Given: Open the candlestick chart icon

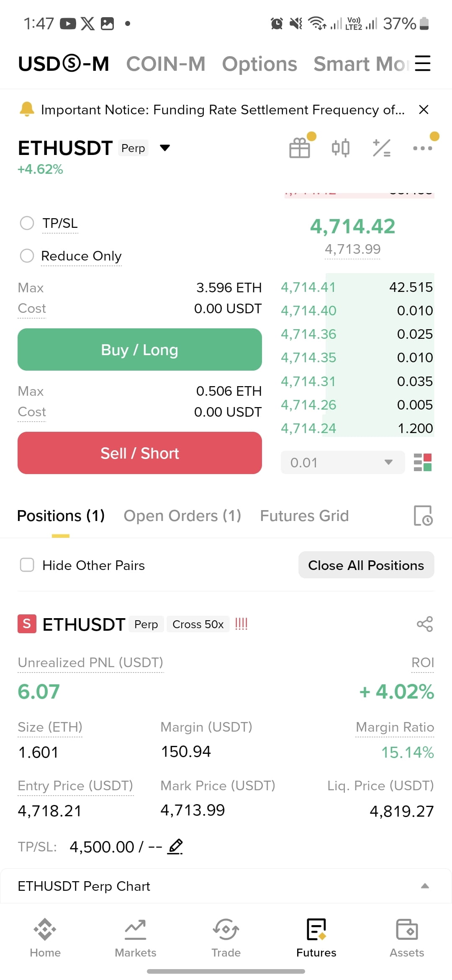Looking at the screenshot, I should click(341, 148).
